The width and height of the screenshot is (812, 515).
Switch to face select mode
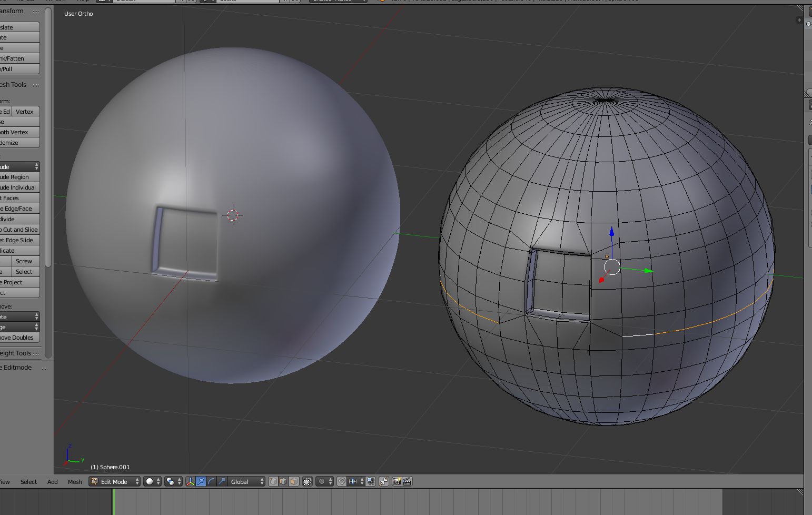coord(294,481)
